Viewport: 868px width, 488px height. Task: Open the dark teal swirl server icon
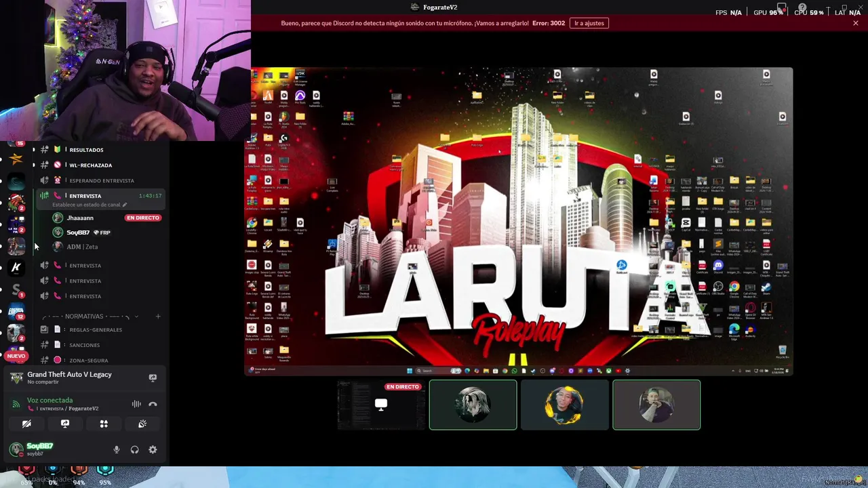16,181
